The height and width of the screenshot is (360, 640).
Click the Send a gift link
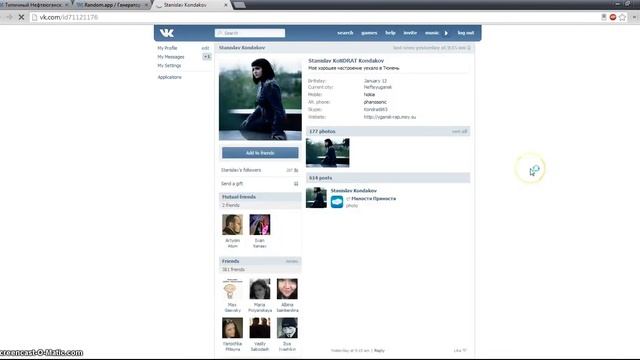point(232,184)
